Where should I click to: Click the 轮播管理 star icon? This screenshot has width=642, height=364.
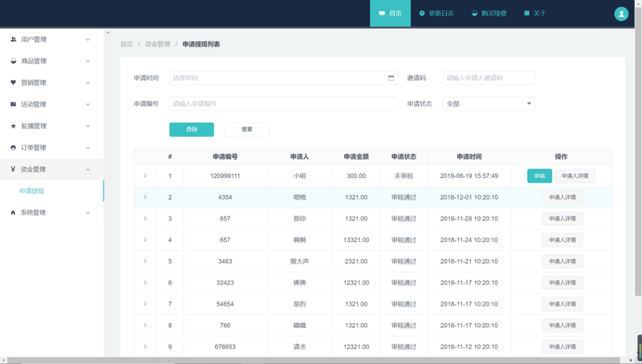click(13, 126)
